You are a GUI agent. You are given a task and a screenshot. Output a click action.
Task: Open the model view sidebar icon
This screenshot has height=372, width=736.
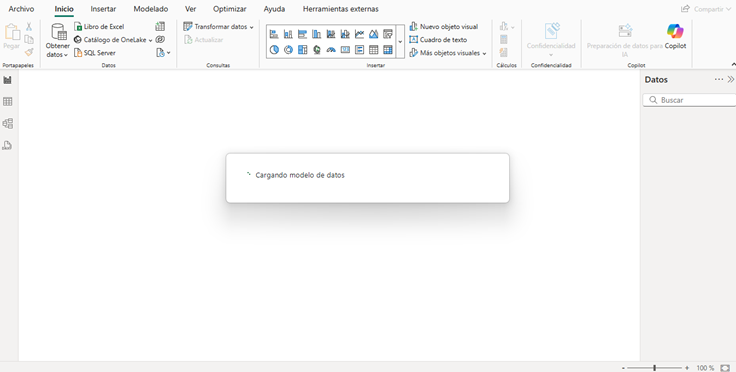pyautogui.click(x=8, y=124)
